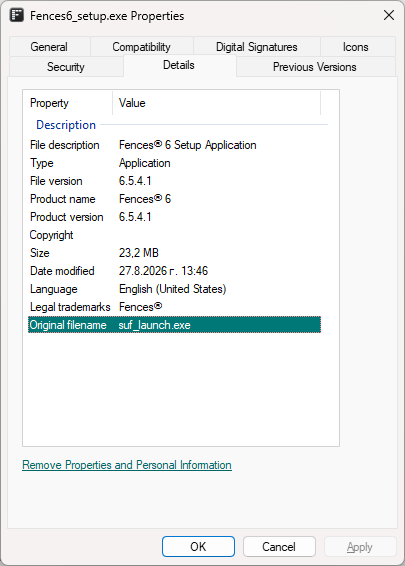Select the Original filename row

click(x=174, y=325)
